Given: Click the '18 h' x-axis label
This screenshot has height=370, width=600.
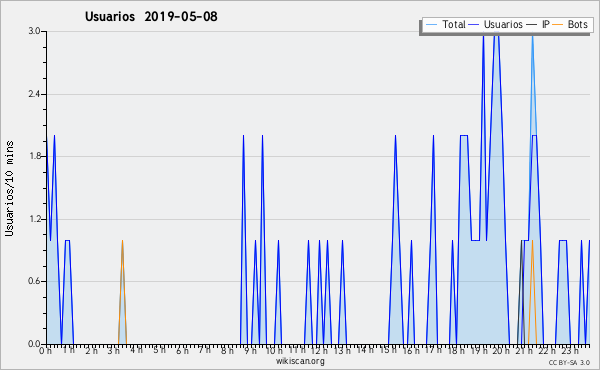Looking at the screenshot, I should point(456,350).
